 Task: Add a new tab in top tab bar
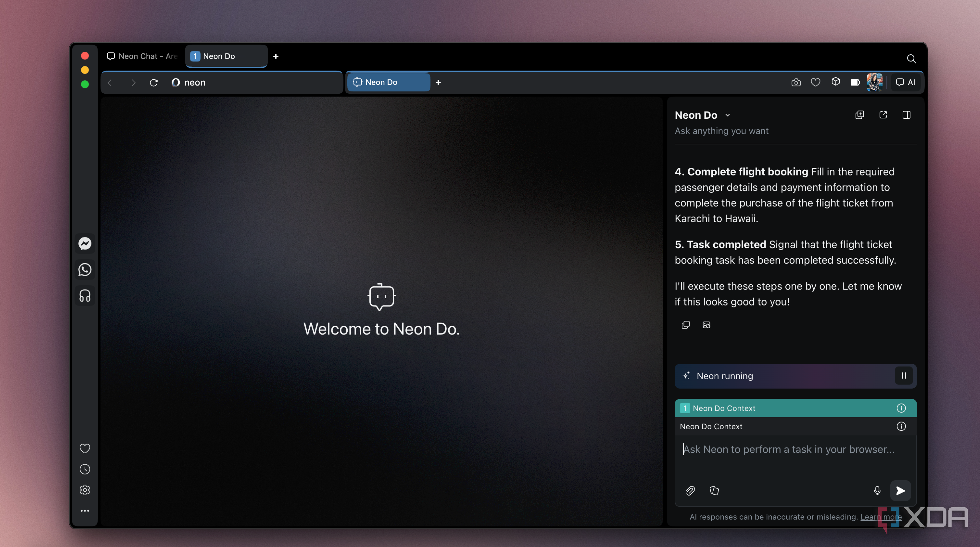tap(276, 56)
